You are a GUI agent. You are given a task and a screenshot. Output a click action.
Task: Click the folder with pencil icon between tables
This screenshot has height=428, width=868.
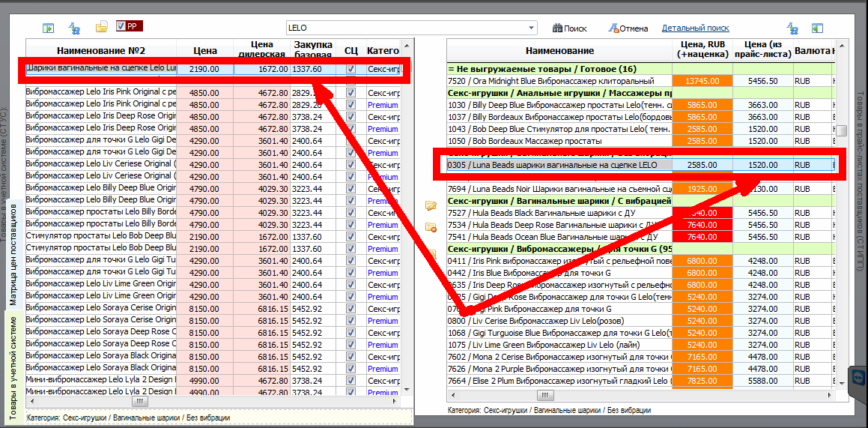click(431, 206)
